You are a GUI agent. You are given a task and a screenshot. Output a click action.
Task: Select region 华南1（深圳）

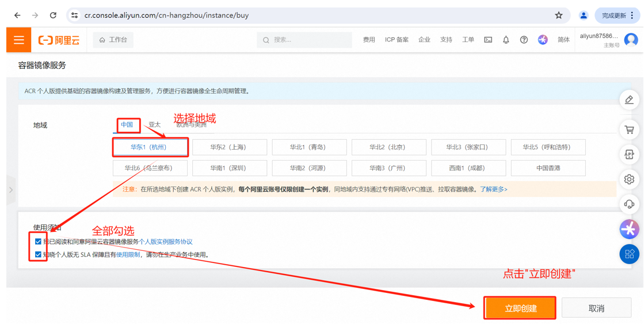click(230, 168)
